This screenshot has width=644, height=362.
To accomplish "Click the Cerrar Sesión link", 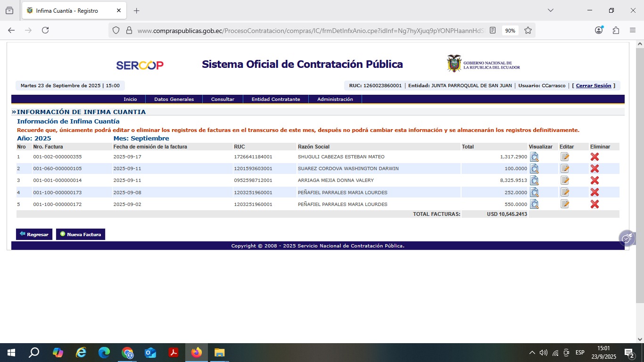I will pyautogui.click(x=593, y=86).
